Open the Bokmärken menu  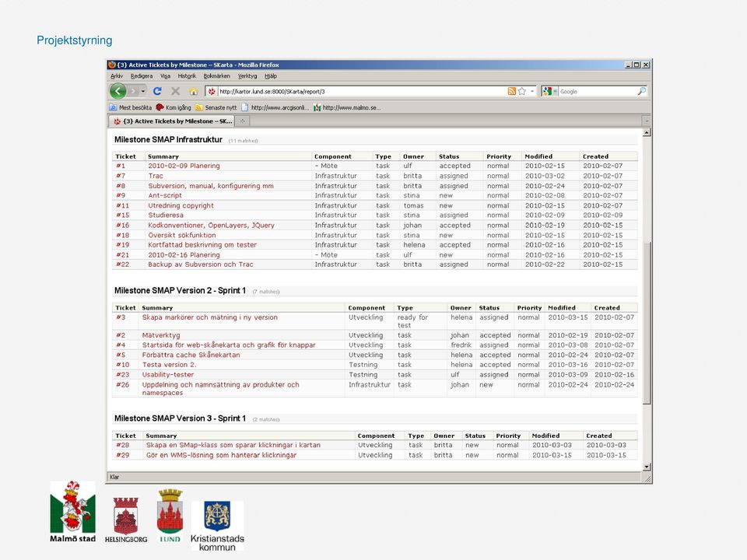tap(217, 76)
